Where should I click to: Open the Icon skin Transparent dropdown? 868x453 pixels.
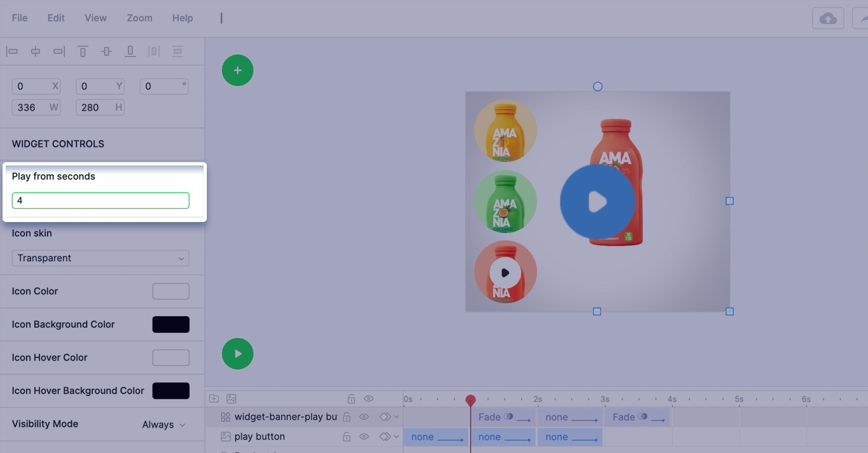[101, 258]
